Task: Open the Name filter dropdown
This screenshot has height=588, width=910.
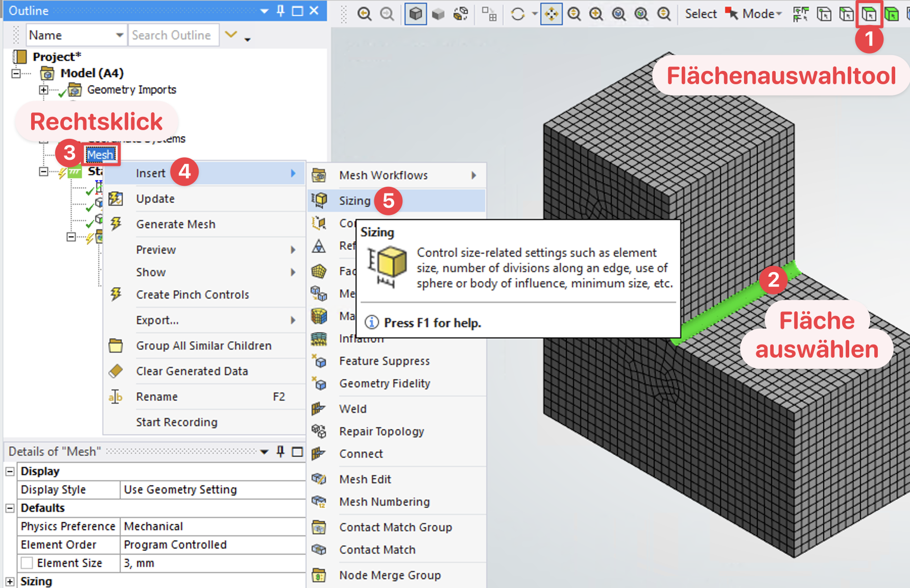Action: pos(119,35)
